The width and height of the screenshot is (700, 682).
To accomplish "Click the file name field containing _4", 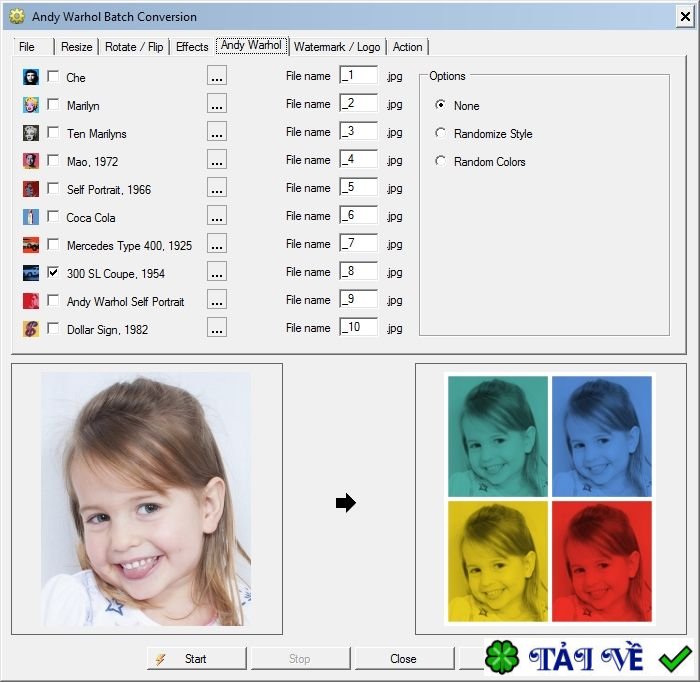I will (x=358, y=159).
